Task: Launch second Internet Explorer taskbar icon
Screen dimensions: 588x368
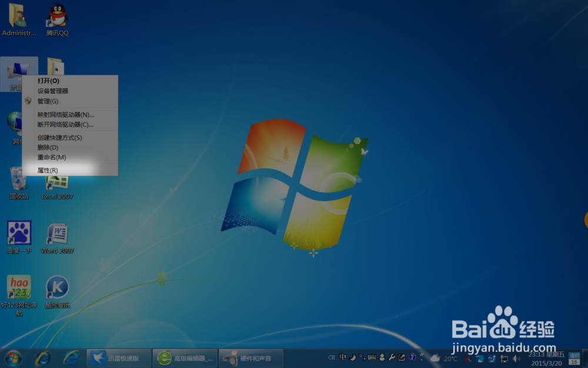Action: point(71,358)
